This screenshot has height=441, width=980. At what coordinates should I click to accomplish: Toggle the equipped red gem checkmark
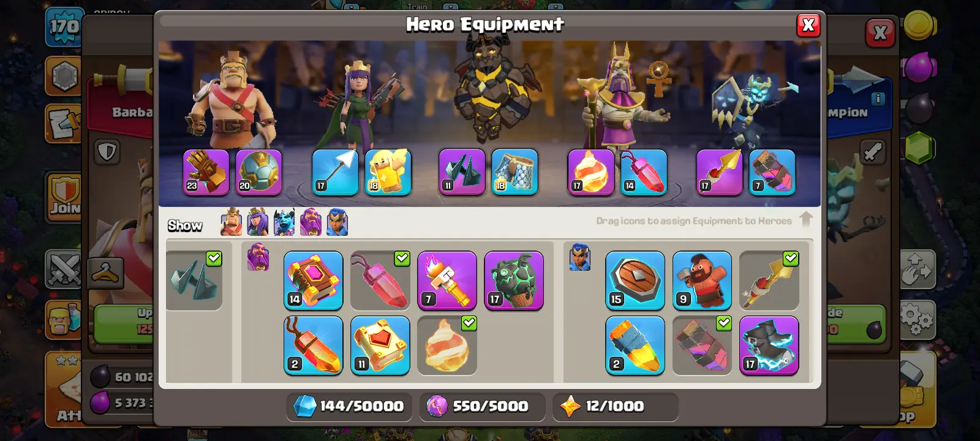402,258
